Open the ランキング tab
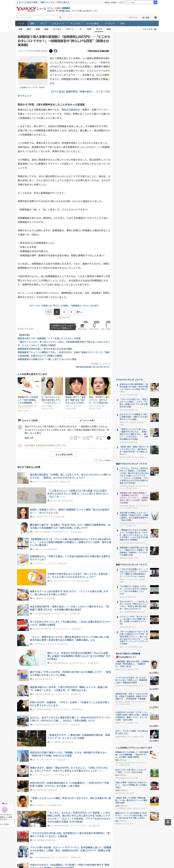 click(109, 24)
